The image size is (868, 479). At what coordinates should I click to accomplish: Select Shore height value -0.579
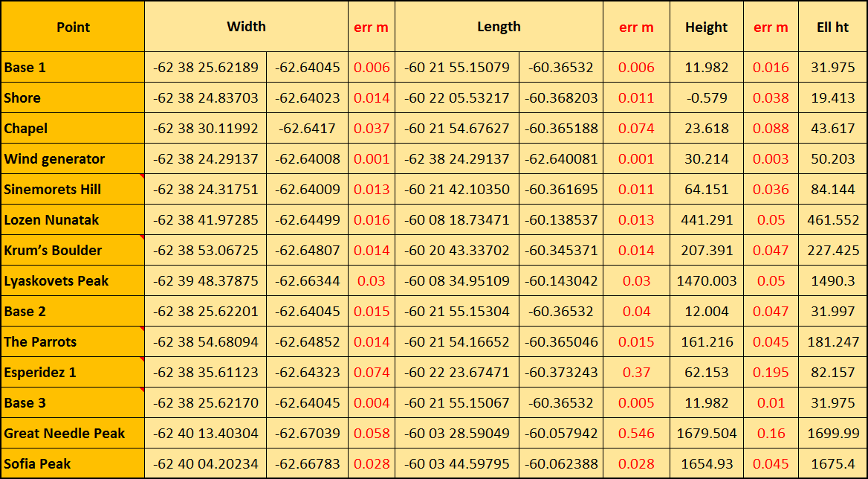(706, 98)
